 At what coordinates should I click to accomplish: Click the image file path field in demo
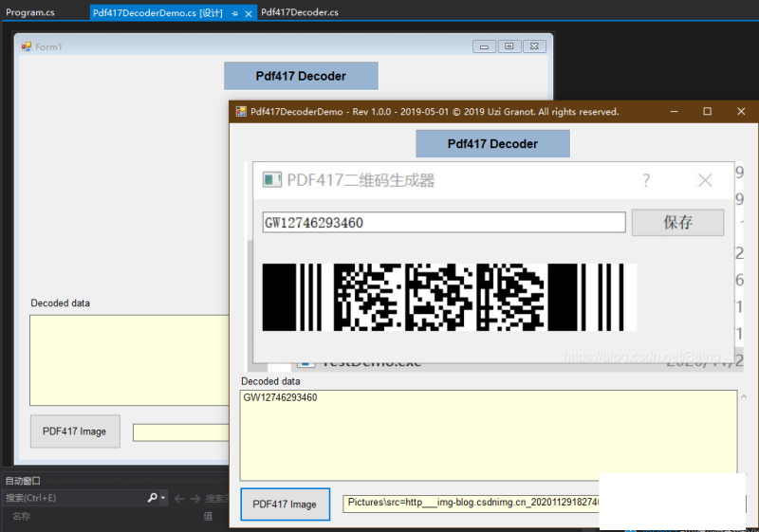pos(471,503)
